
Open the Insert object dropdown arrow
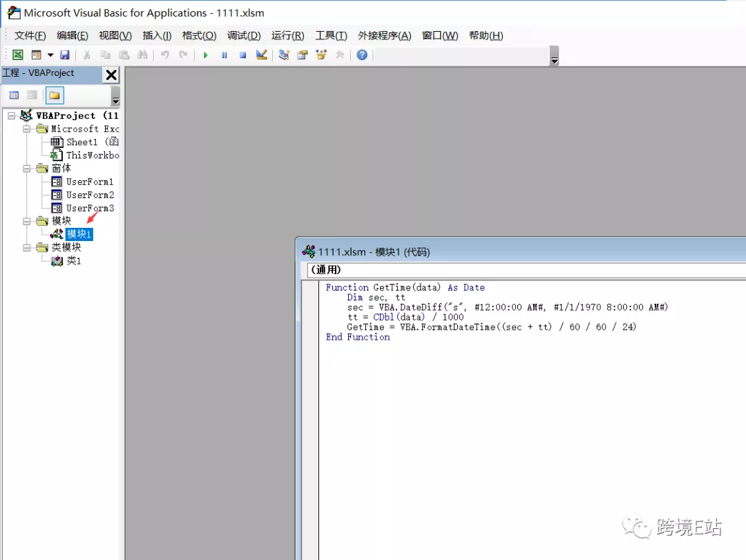(50, 55)
